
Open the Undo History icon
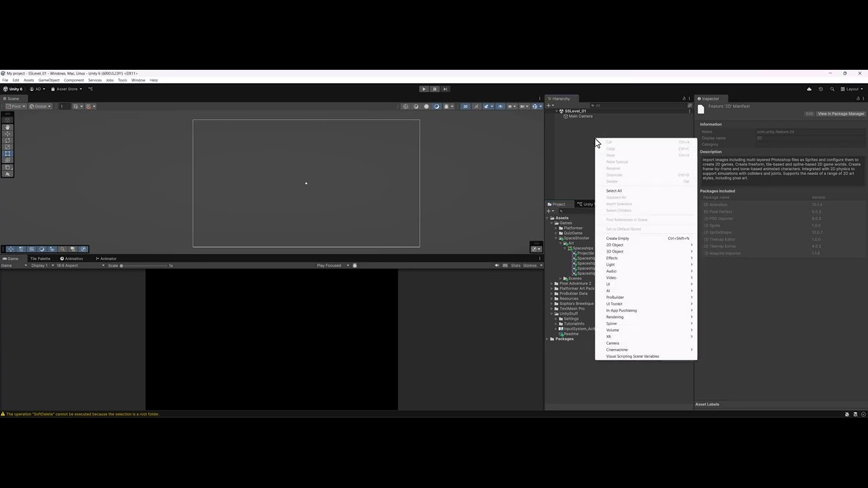(821, 89)
